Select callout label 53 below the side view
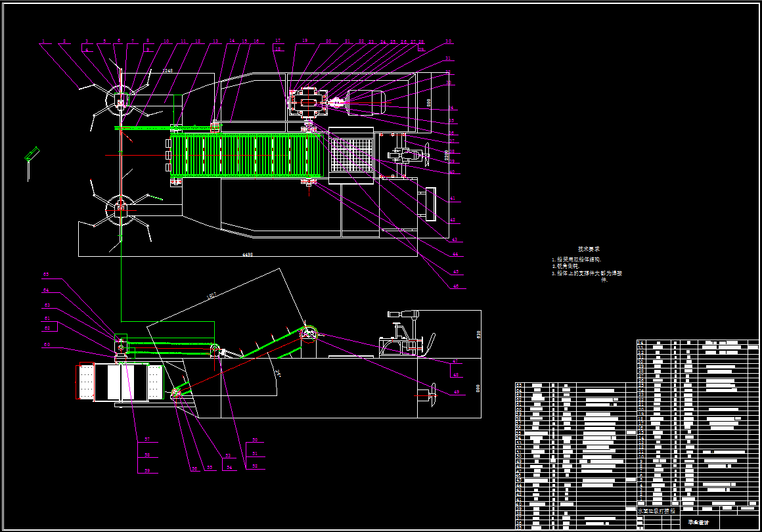762x532 pixels. (228, 456)
